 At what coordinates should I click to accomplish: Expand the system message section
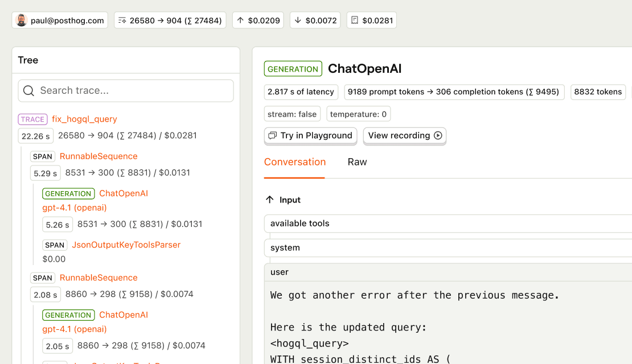pyautogui.click(x=448, y=247)
